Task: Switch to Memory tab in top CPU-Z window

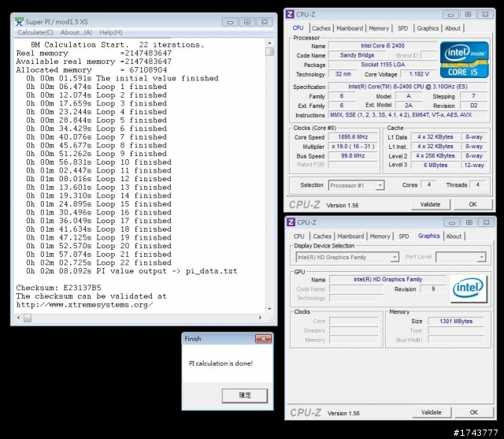Action: tap(379, 28)
